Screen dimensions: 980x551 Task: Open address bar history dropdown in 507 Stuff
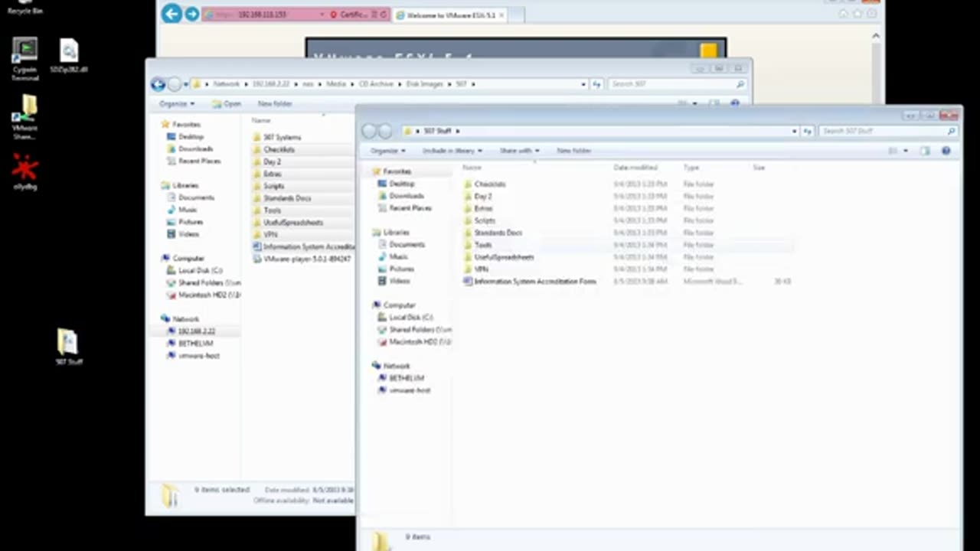click(x=794, y=131)
